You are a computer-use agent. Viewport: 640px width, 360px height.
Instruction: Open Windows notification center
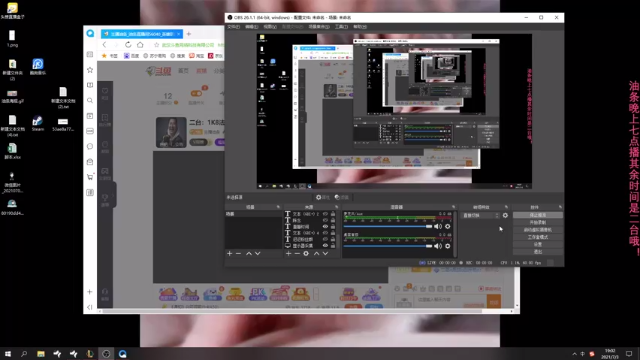[629, 353]
